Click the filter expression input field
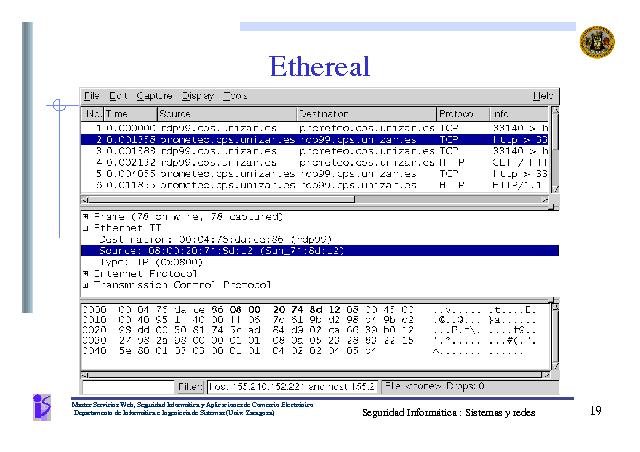The width and height of the screenshot is (640, 452). (x=292, y=386)
